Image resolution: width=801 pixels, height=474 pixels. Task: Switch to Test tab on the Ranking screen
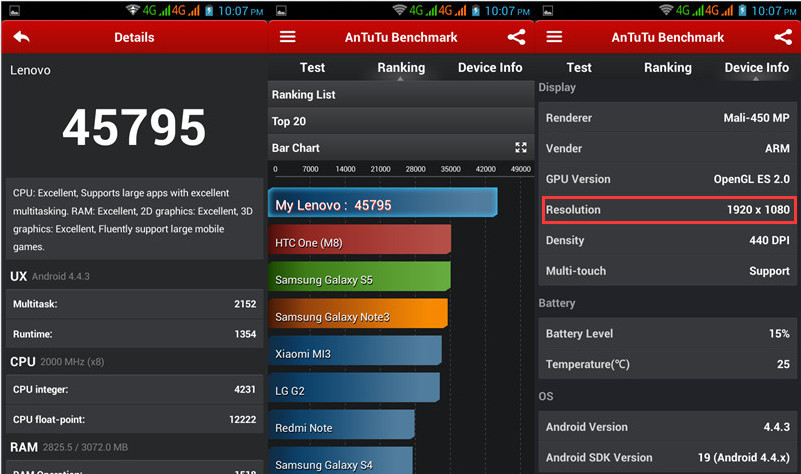tap(312, 68)
